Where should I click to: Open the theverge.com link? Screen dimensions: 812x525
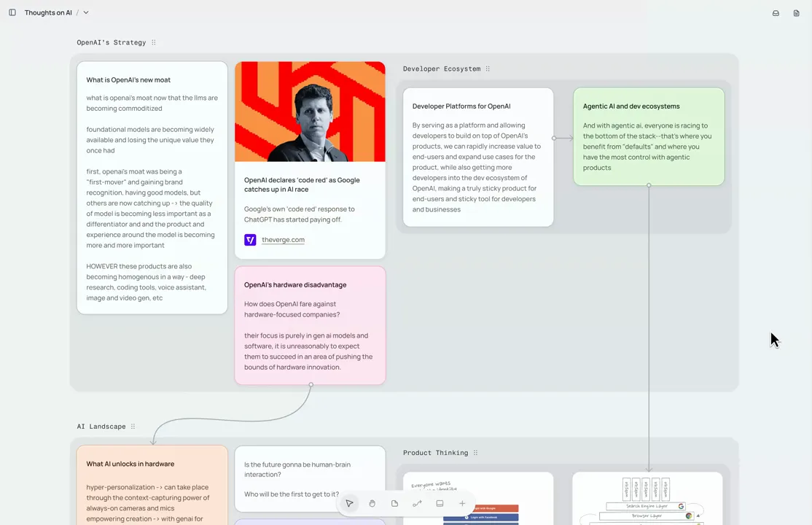(283, 239)
